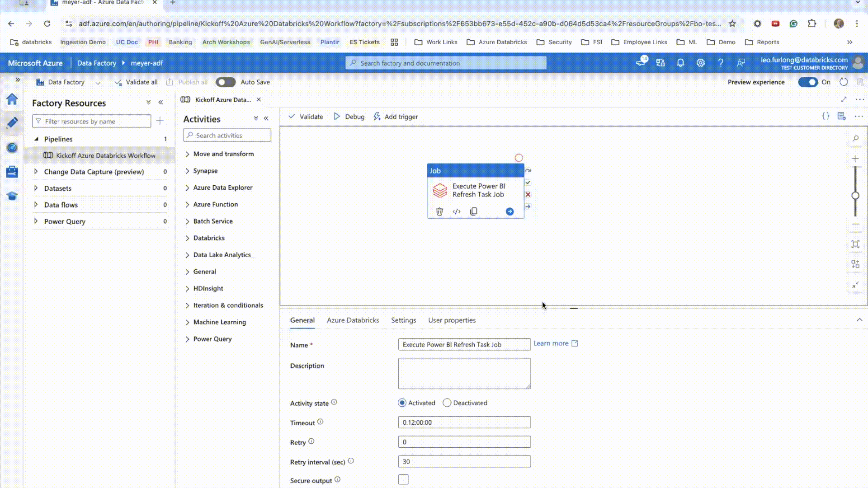Select the Deactivated activity state
Viewport: 868px width, 488px height.
447,403
